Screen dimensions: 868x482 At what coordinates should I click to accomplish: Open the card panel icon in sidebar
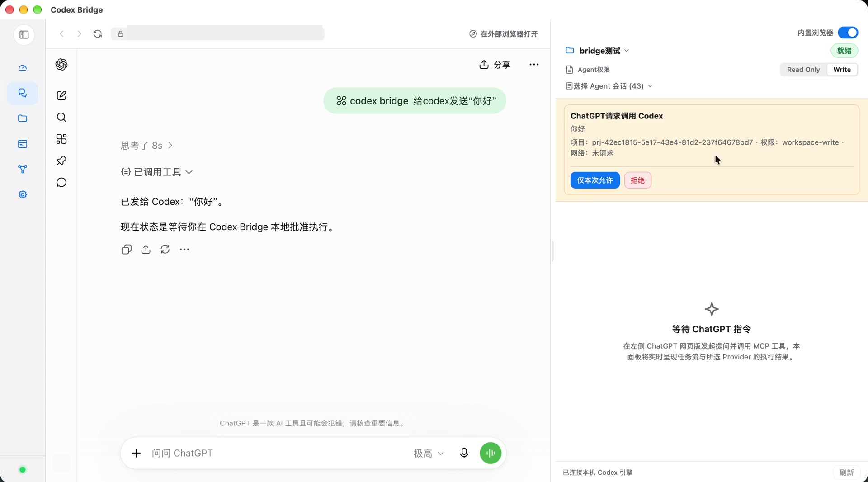[x=23, y=144]
